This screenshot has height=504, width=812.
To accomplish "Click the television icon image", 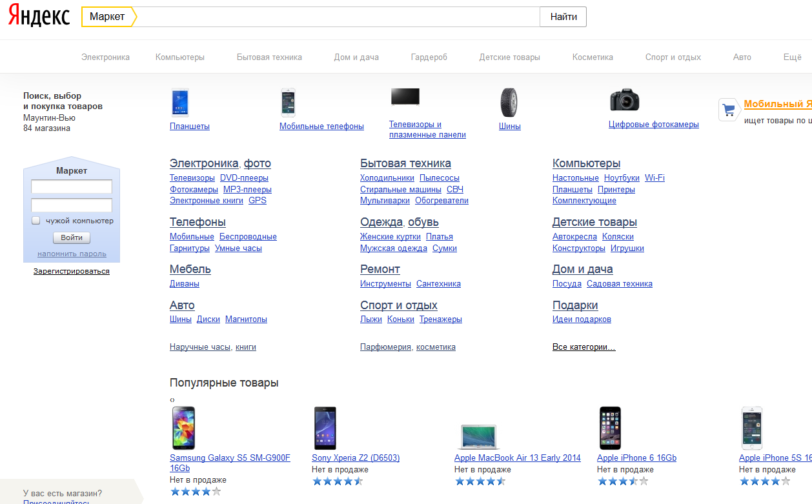I will point(405,97).
